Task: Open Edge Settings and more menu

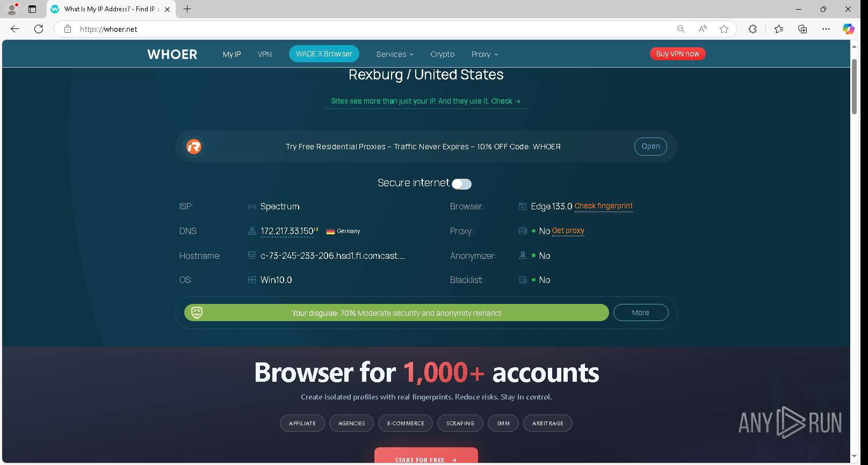Action: click(x=826, y=29)
